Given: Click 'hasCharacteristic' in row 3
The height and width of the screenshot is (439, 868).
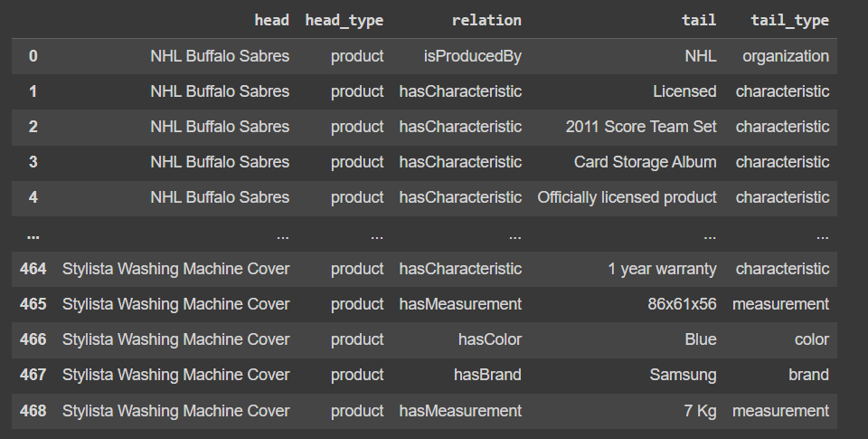Looking at the screenshot, I should pyautogui.click(x=460, y=162).
